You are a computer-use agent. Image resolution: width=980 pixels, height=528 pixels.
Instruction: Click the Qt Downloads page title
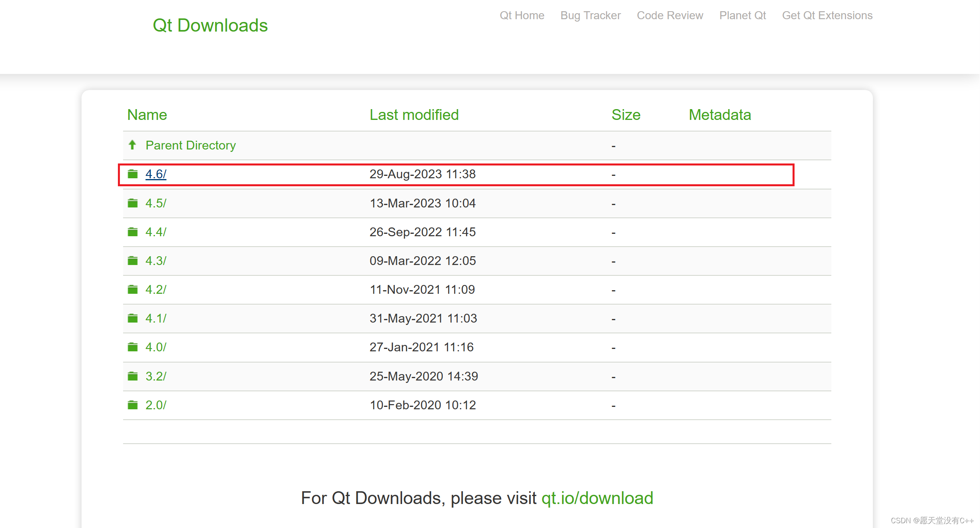coord(210,26)
